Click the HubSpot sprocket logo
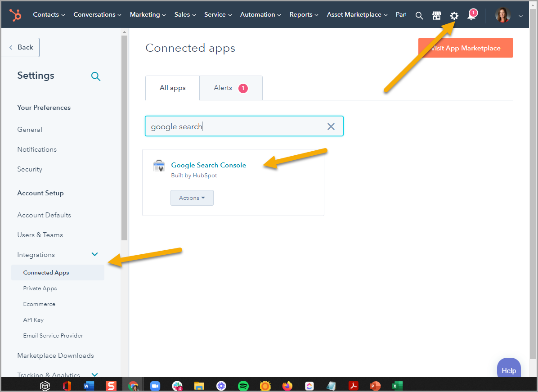Screen dimensions: 538x392 tap(15, 15)
